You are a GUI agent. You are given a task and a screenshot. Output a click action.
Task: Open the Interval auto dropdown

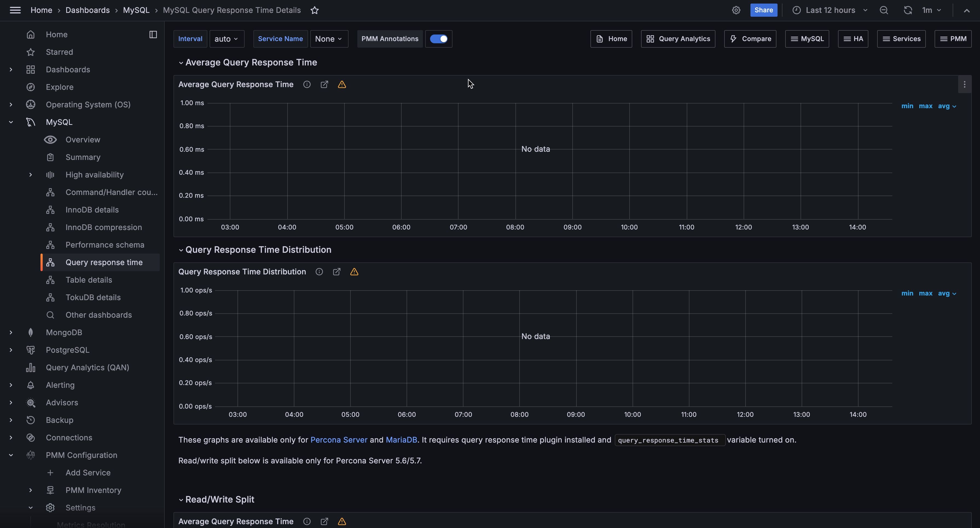226,39
